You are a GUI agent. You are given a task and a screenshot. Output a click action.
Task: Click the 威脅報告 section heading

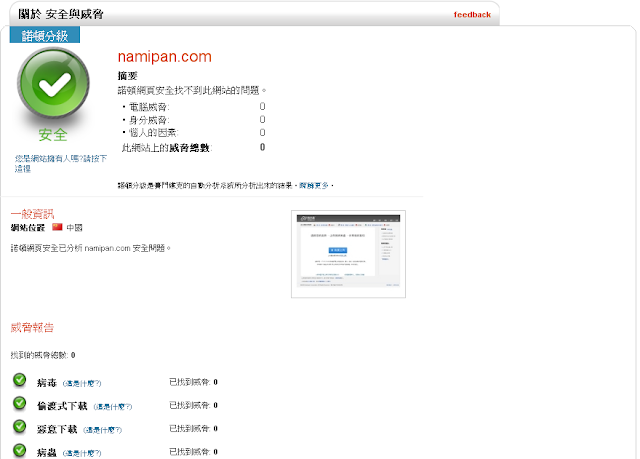click(32, 327)
